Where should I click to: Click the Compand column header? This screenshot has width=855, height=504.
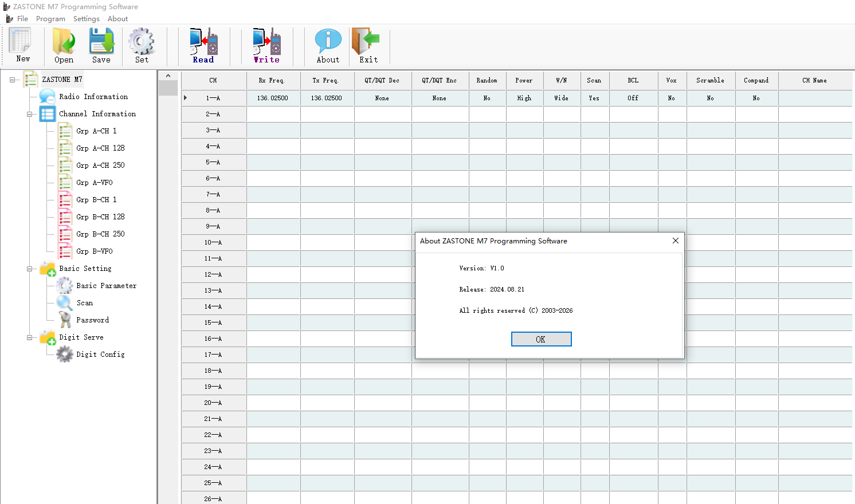pos(756,81)
